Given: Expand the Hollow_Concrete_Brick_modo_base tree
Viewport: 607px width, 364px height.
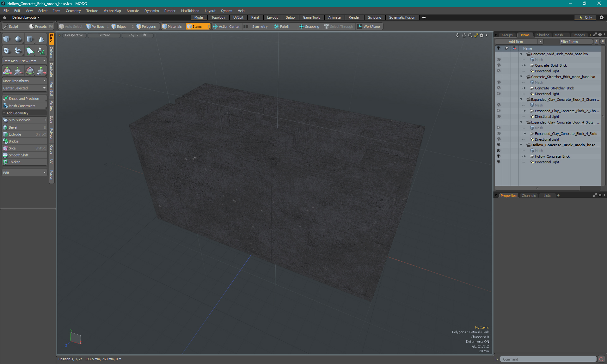Looking at the screenshot, I should [522, 145].
